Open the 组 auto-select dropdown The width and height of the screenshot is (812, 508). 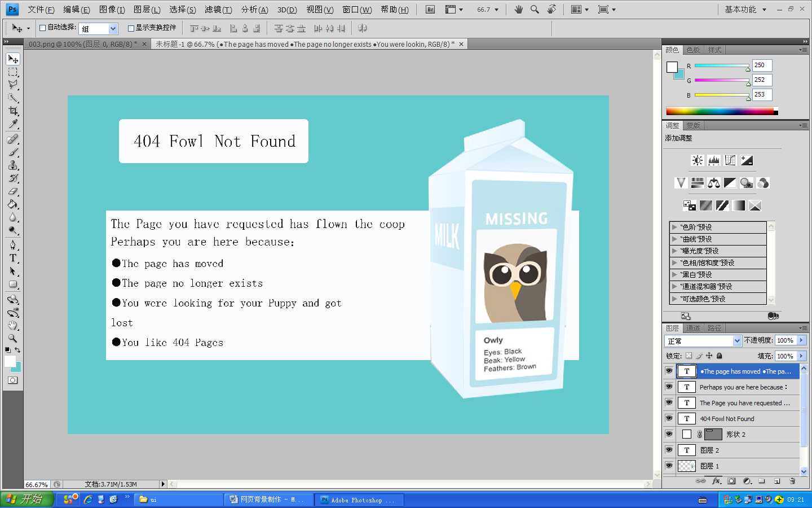pyautogui.click(x=113, y=28)
